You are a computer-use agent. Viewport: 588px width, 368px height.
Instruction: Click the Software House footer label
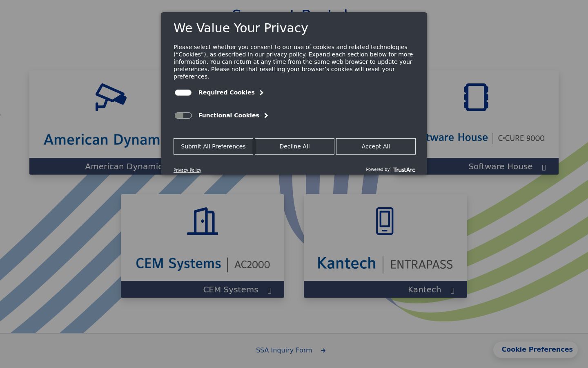(500, 166)
